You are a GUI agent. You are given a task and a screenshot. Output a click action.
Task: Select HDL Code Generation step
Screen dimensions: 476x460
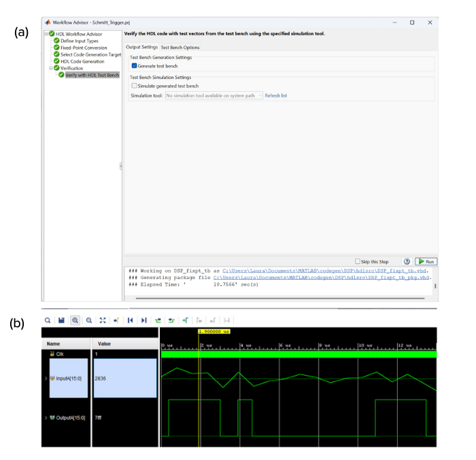coord(82,61)
